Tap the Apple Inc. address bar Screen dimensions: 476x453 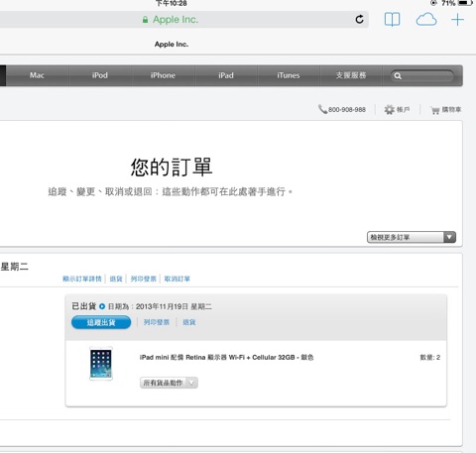[x=183, y=20]
